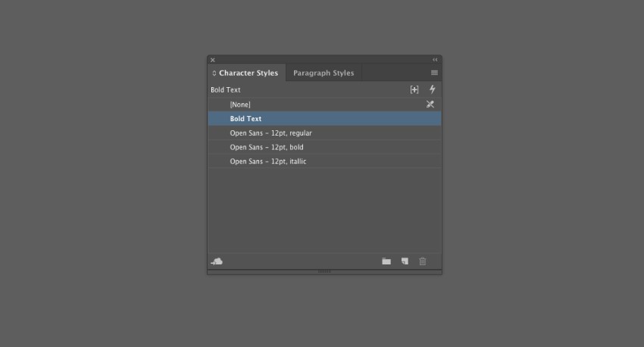Apply the [None] character style

[324, 105]
